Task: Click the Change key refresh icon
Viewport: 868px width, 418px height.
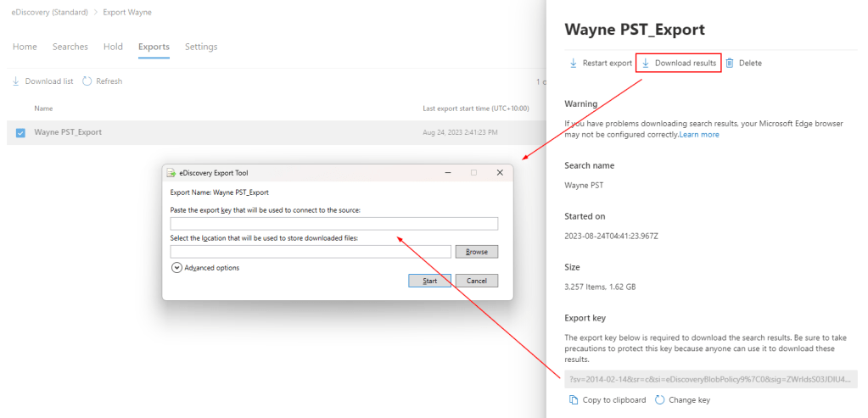Action: pyautogui.click(x=660, y=400)
